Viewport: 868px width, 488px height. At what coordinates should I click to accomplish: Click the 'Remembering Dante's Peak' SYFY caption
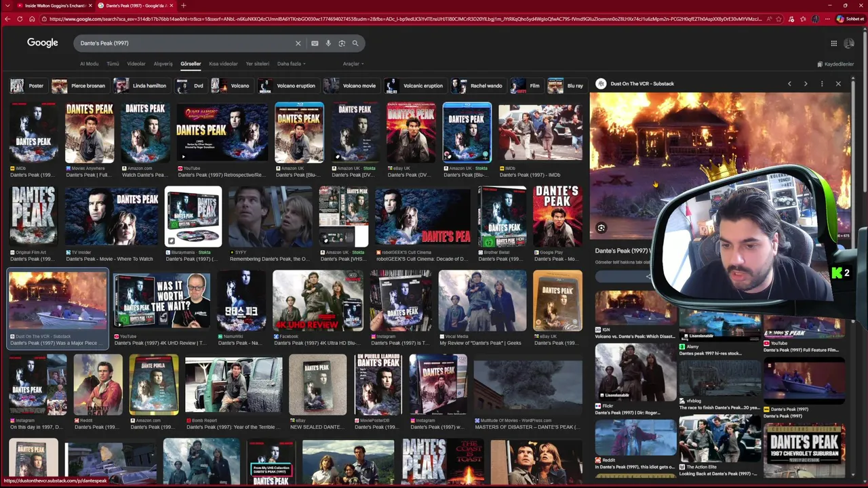[270, 260]
